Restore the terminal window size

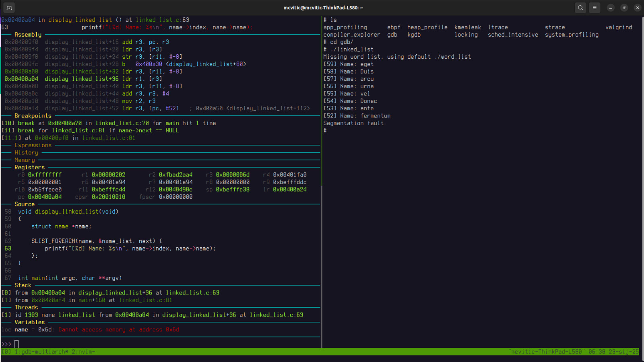coord(624,8)
